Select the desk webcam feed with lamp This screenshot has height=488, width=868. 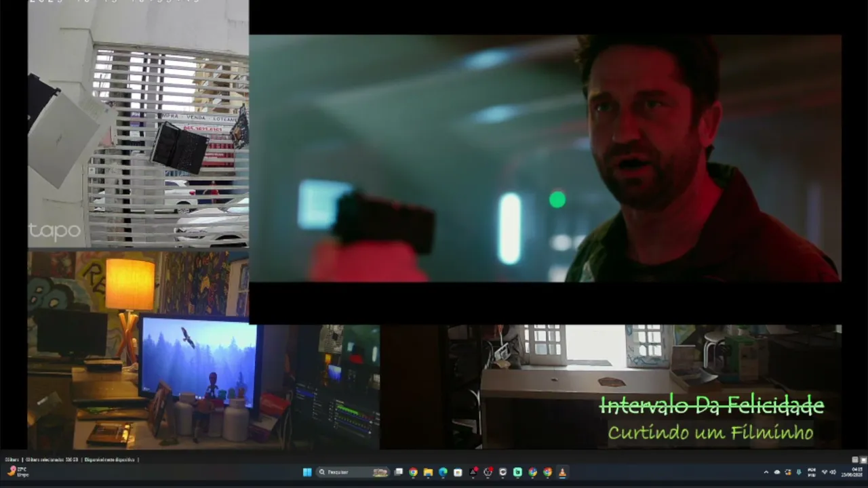[203, 350]
